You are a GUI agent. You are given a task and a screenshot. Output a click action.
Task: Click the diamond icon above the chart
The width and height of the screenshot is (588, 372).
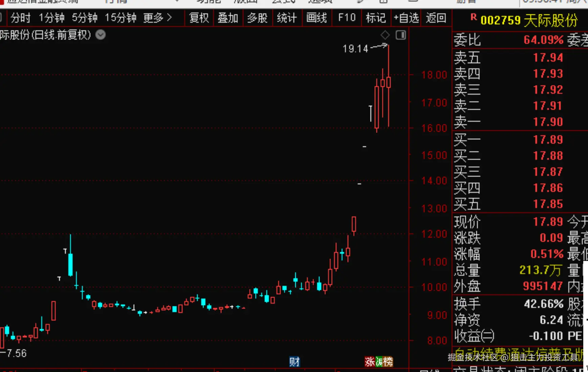[x=385, y=35]
